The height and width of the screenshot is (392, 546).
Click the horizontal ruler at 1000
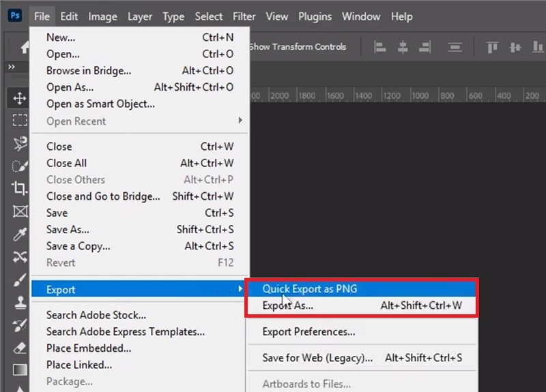(x=420, y=95)
